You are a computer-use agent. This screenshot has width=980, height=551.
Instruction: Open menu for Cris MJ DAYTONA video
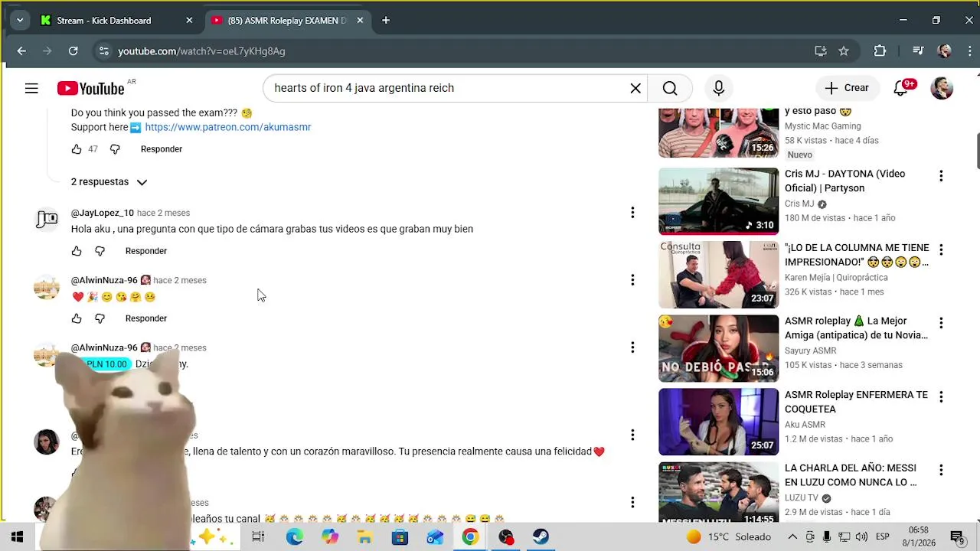(941, 176)
